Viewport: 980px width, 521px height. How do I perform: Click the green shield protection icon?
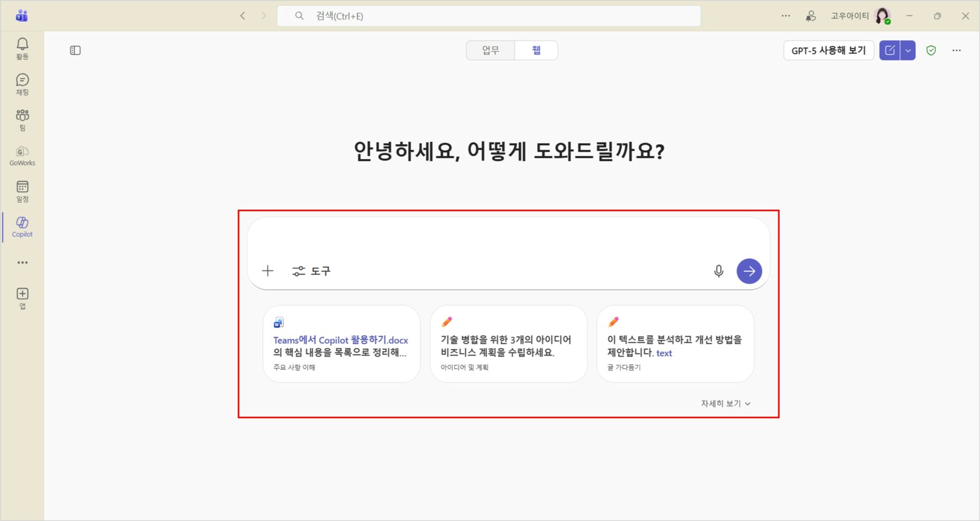931,51
